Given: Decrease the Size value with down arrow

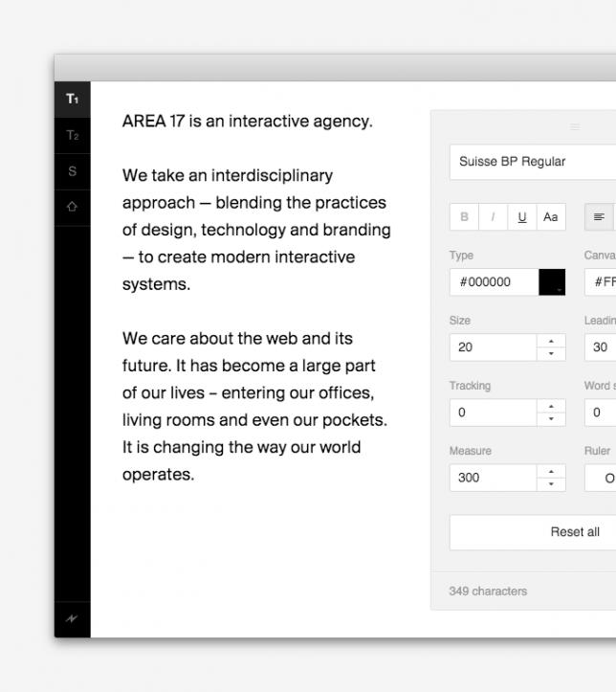Looking at the screenshot, I should (551, 354).
